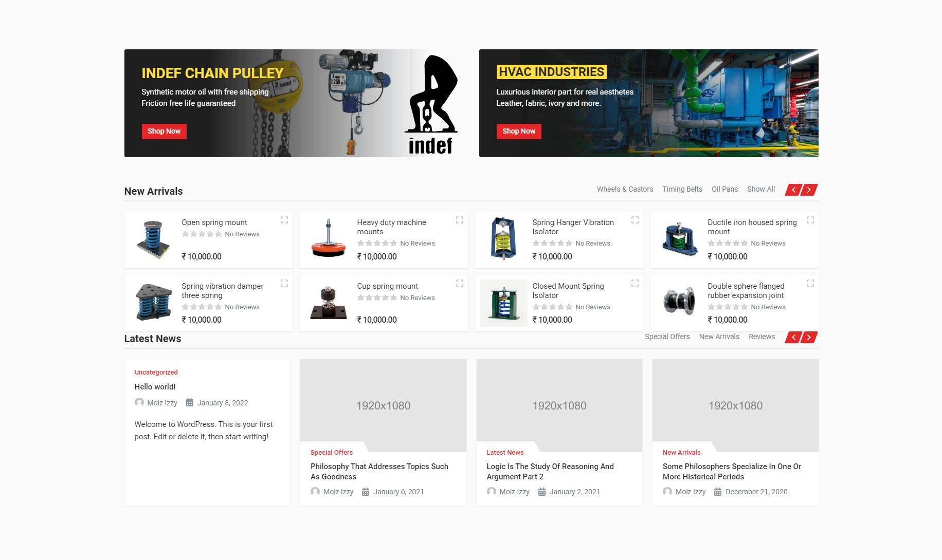This screenshot has width=942, height=560.
Task: Click the calendar icon beside January 8, 2022
Action: [190, 403]
